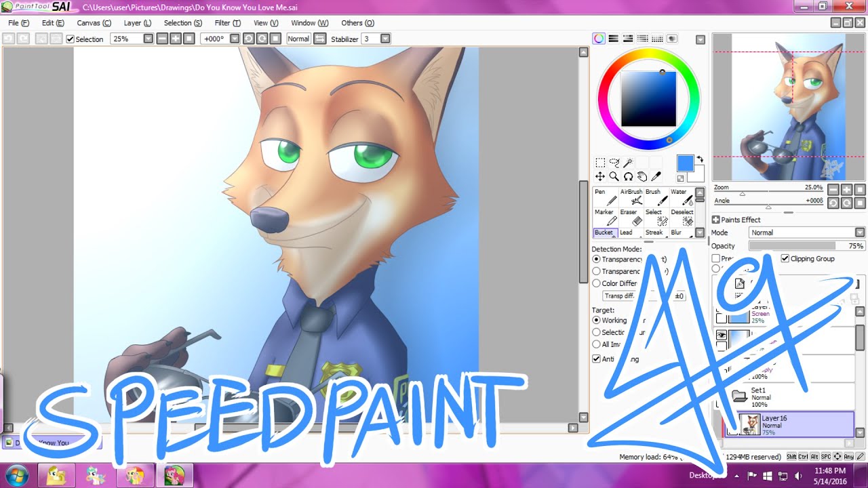The image size is (868, 488).
Task: Activate the rotate view tool
Action: (628, 176)
